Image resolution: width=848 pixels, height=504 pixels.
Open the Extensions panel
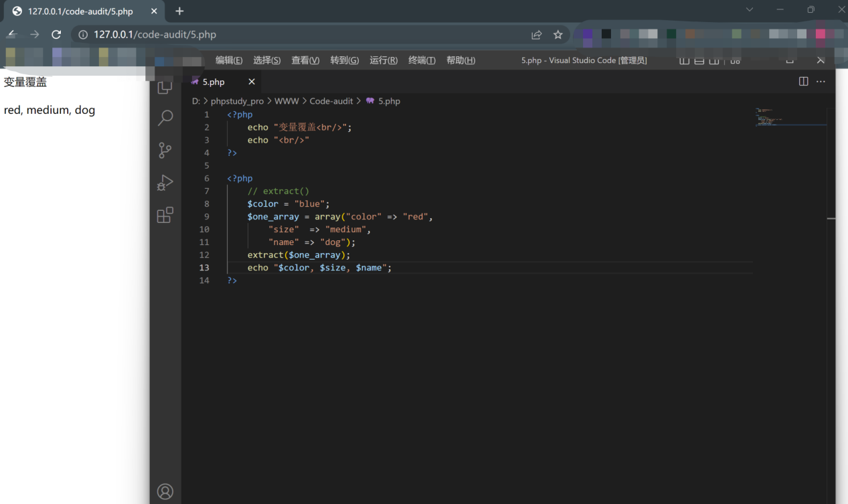[x=165, y=215]
